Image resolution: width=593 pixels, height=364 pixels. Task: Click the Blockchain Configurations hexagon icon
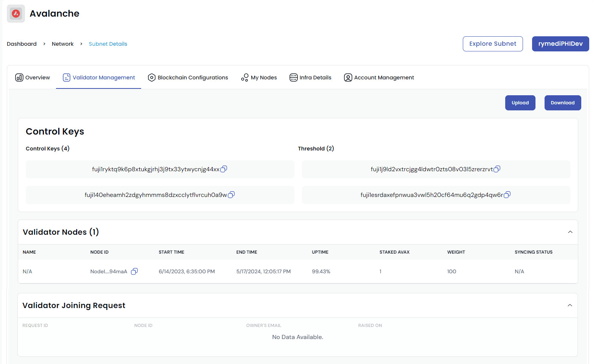(152, 77)
